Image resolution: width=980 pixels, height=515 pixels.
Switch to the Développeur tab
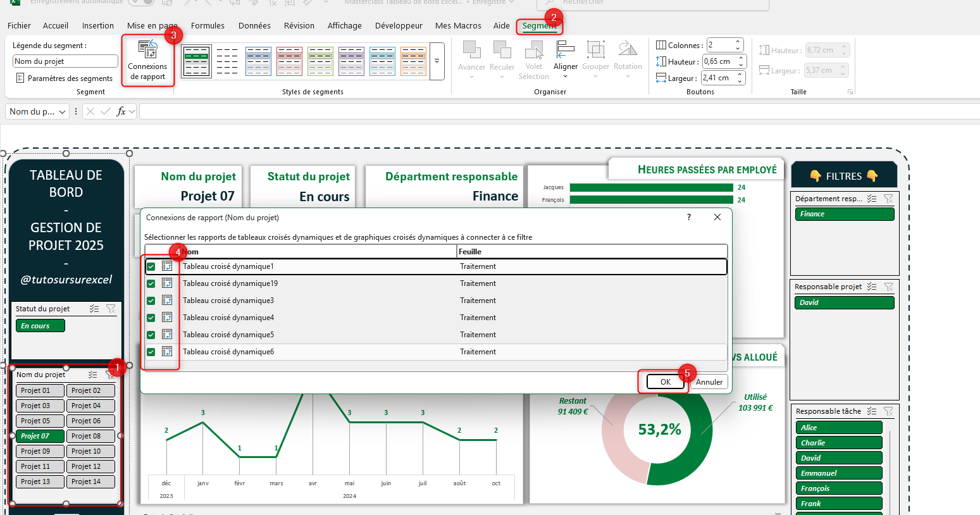[x=399, y=26]
